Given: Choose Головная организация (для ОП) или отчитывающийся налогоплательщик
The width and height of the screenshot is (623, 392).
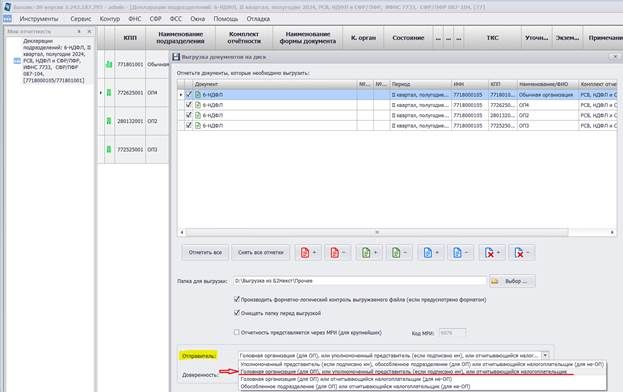Looking at the screenshot, I should [422, 379].
